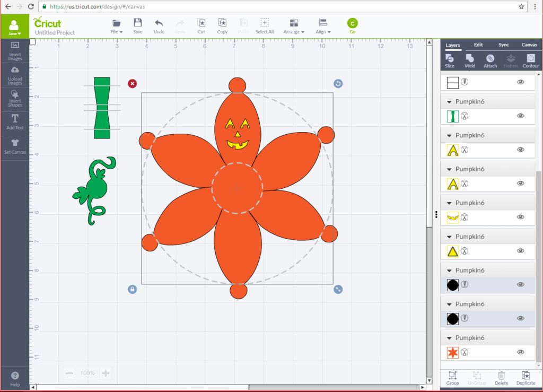Open the Sync tab

[x=504, y=45]
